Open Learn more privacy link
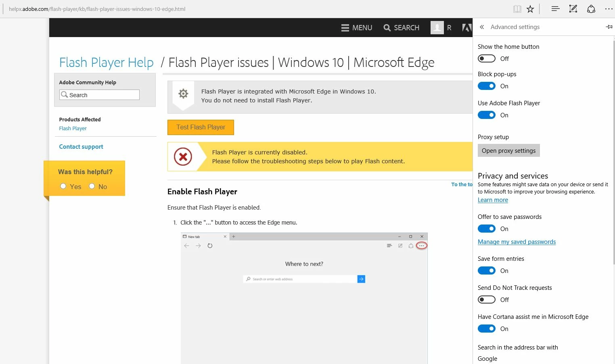The width and height of the screenshot is (615, 364). [x=493, y=200]
